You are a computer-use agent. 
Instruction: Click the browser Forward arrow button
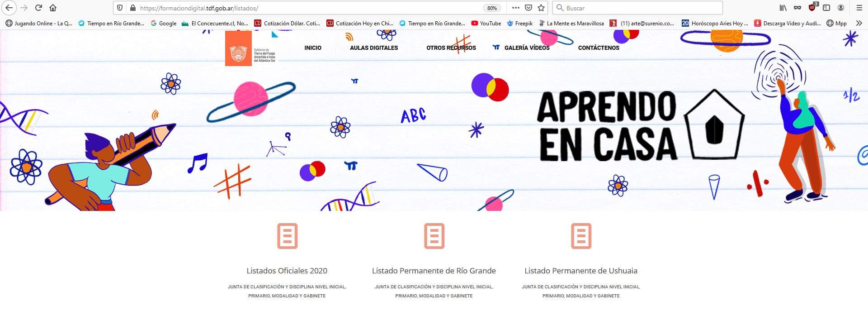[x=24, y=8]
